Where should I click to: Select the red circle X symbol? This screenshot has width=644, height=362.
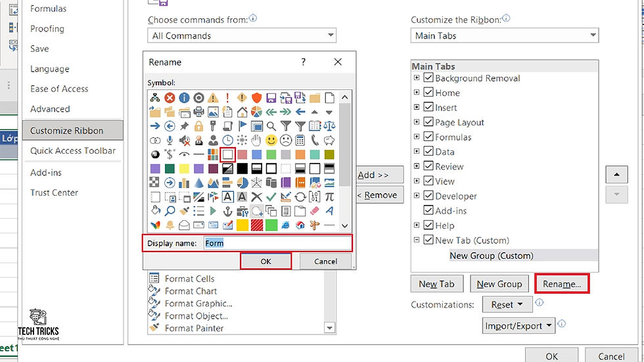pos(170,98)
